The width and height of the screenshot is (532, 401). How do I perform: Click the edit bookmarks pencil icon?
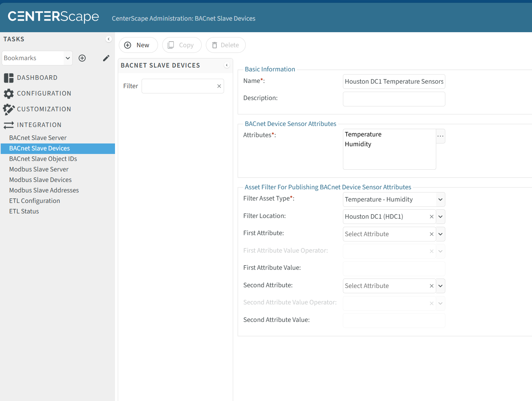click(x=106, y=58)
